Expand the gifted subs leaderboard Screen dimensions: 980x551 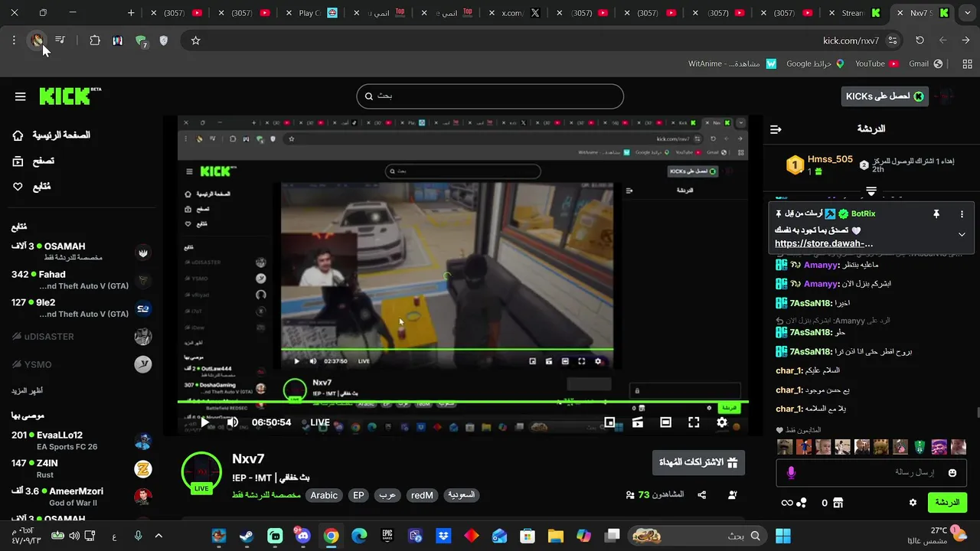click(x=871, y=191)
